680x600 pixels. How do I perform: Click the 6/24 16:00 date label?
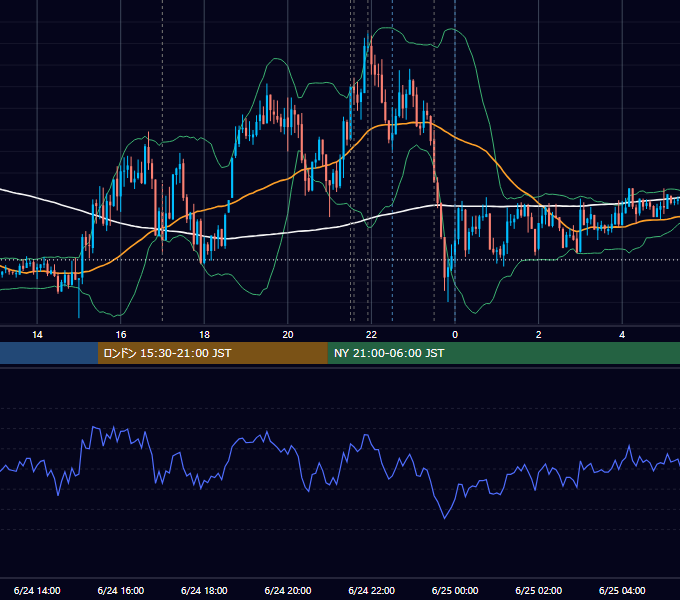click(x=121, y=590)
